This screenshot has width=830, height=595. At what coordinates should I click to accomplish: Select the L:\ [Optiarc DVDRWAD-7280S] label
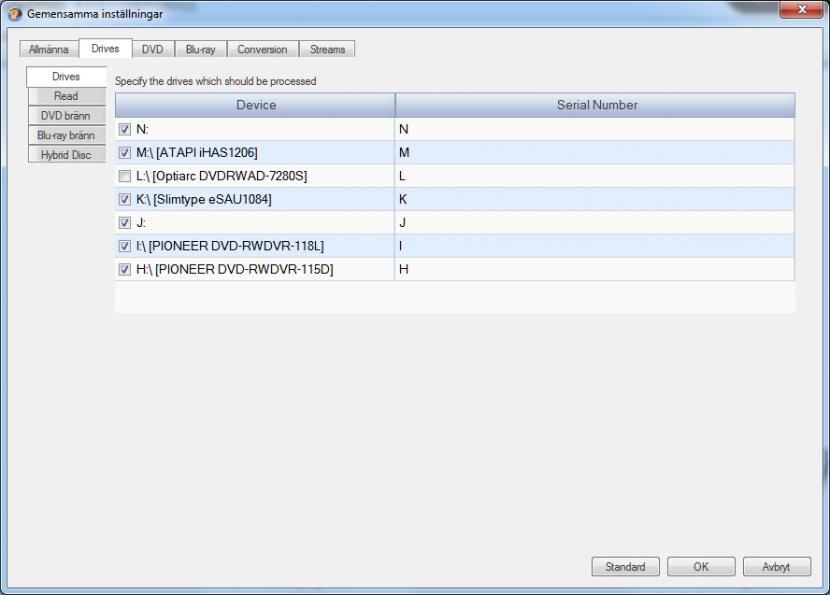[221, 176]
